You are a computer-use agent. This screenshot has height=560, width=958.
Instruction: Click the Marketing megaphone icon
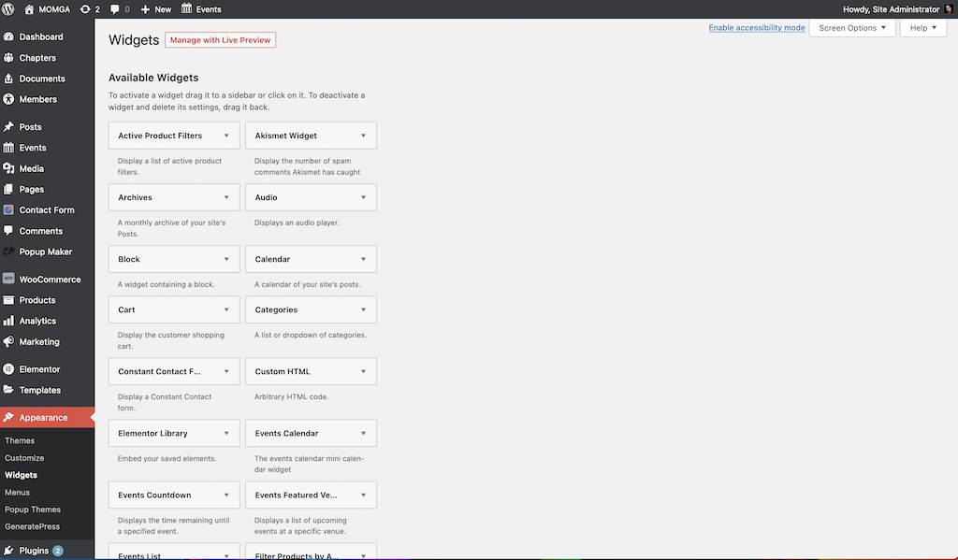point(8,341)
